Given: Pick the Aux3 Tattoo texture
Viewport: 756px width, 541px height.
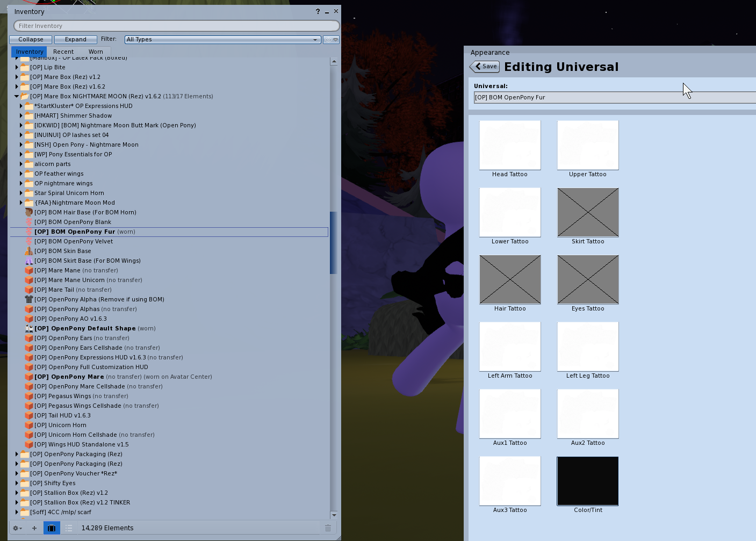Looking at the screenshot, I should coord(510,481).
